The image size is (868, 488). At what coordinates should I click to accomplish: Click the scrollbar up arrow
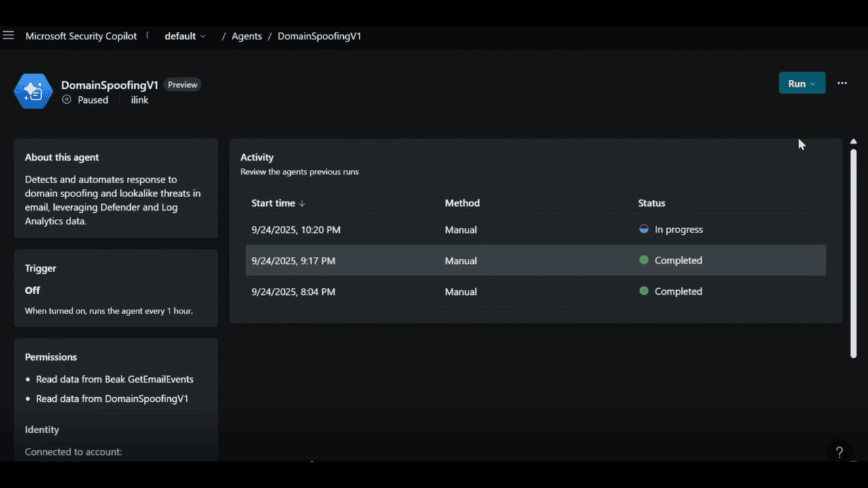(x=853, y=141)
